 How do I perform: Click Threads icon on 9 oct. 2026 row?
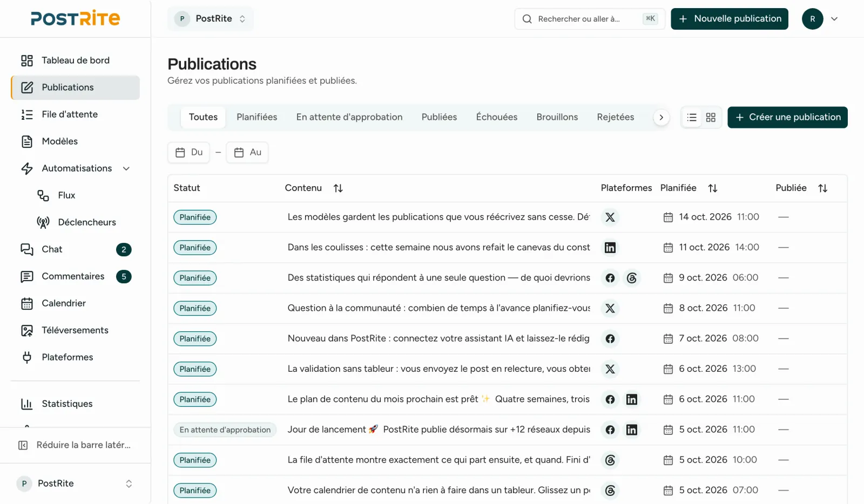point(632,278)
